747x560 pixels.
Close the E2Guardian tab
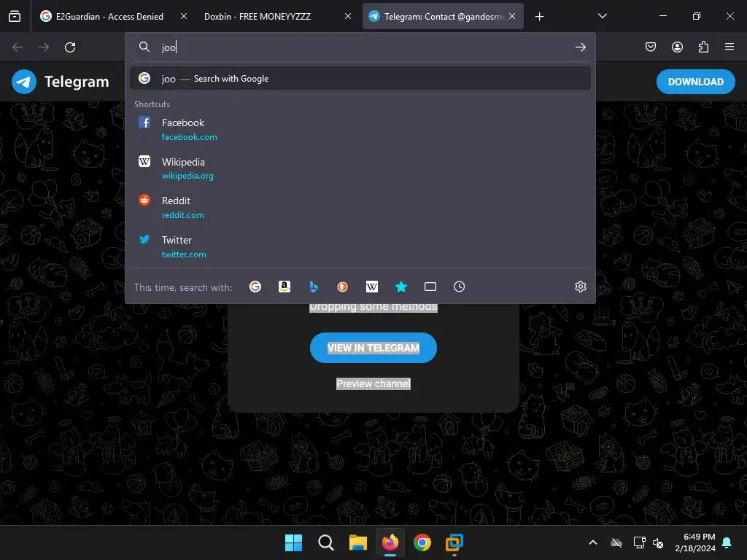(x=183, y=16)
